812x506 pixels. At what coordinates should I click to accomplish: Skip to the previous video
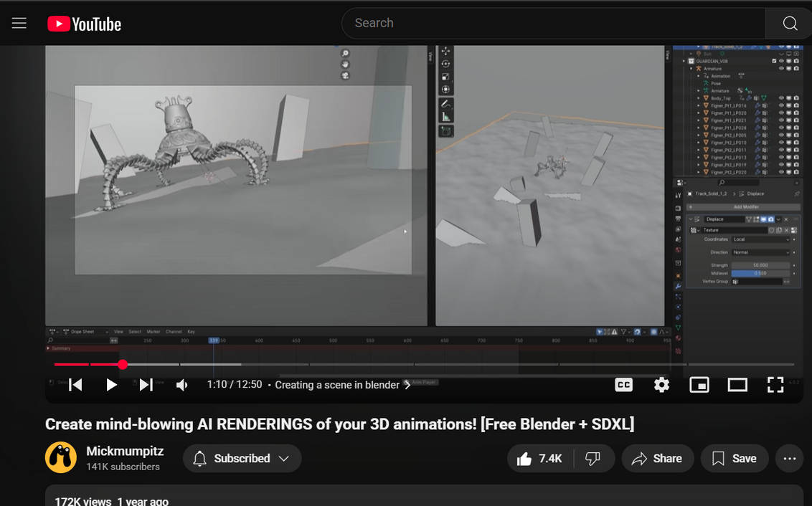75,385
